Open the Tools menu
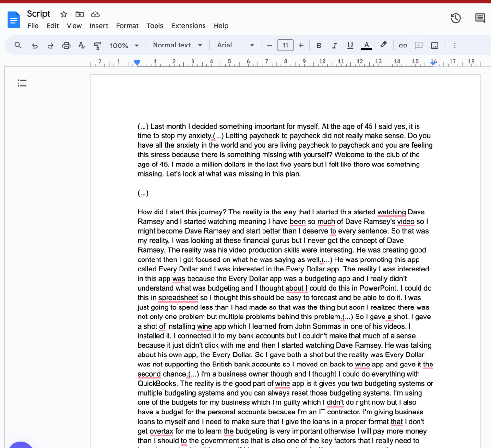The image size is (491, 448). pyautogui.click(x=155, y=26)
